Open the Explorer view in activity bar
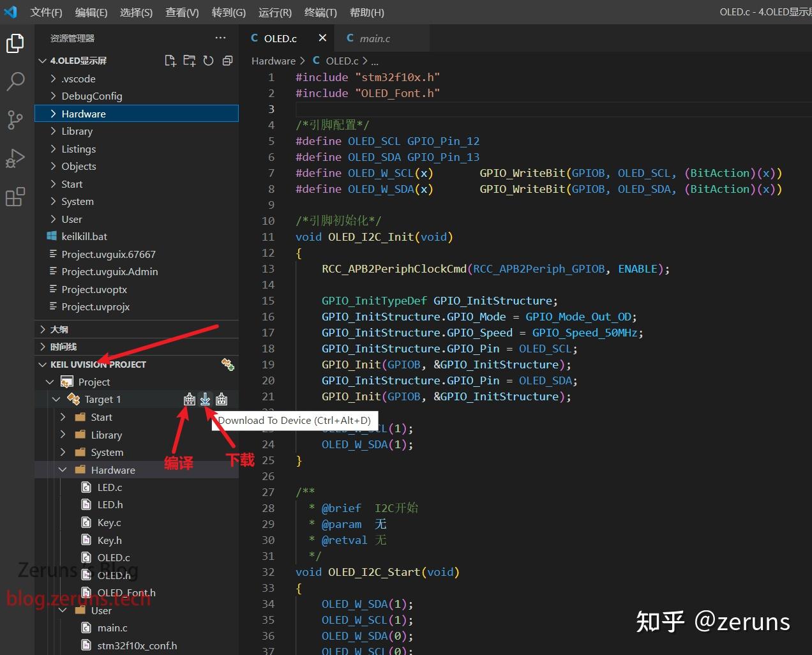This screenshot has width=812, height=655. click(15, 43)
